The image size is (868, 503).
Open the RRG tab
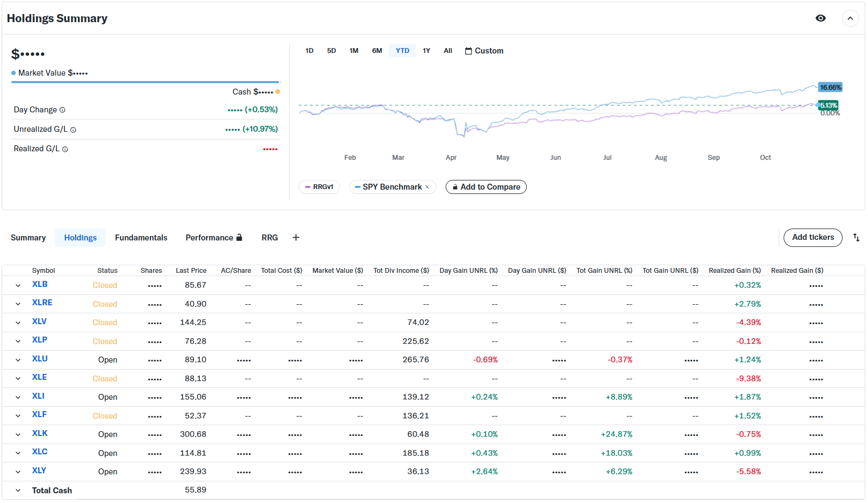(x=269, y=238)
